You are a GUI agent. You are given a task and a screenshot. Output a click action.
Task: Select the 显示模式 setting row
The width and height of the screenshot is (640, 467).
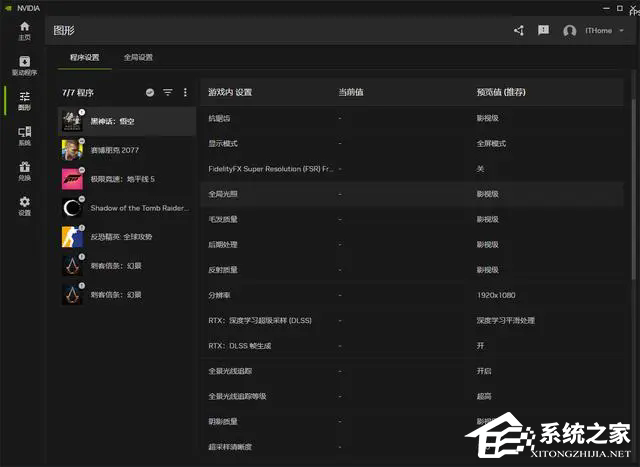tap(412, 144)
